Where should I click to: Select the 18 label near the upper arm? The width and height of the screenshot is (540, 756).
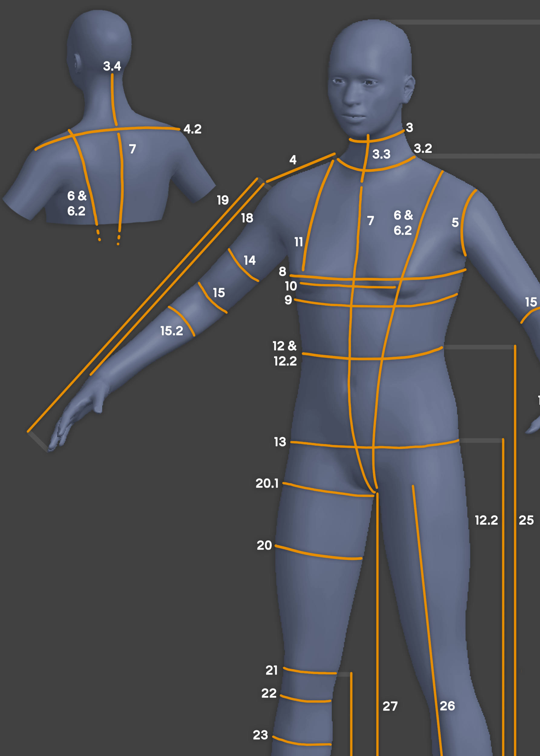(x=247, y=218)
